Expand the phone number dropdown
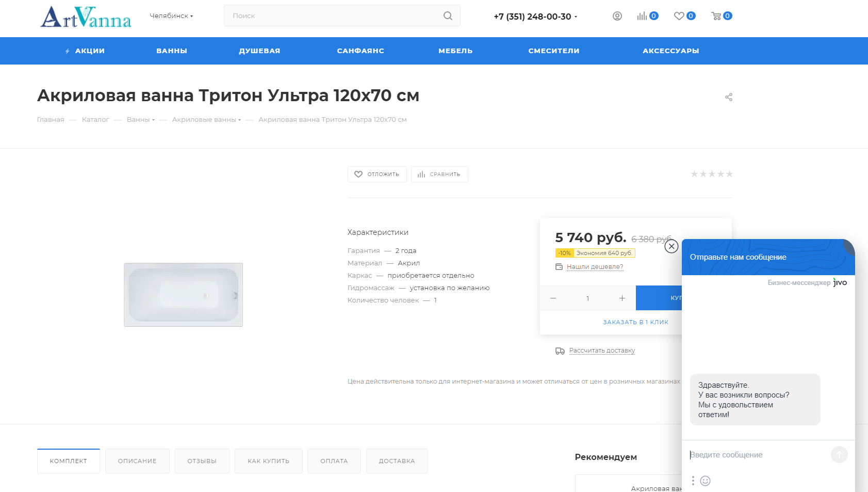Screen dimensions: 868x492 pyautogui.click(x=535, y=17)
